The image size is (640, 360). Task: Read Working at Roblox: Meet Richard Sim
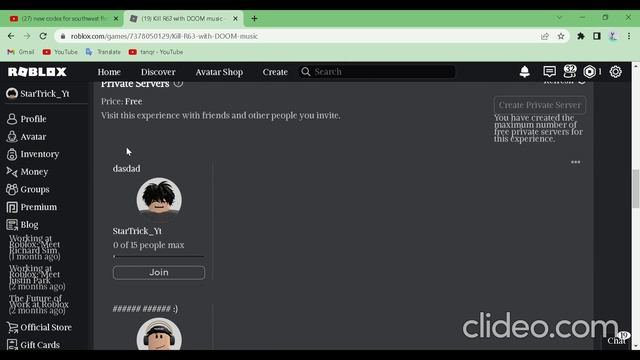35,247
